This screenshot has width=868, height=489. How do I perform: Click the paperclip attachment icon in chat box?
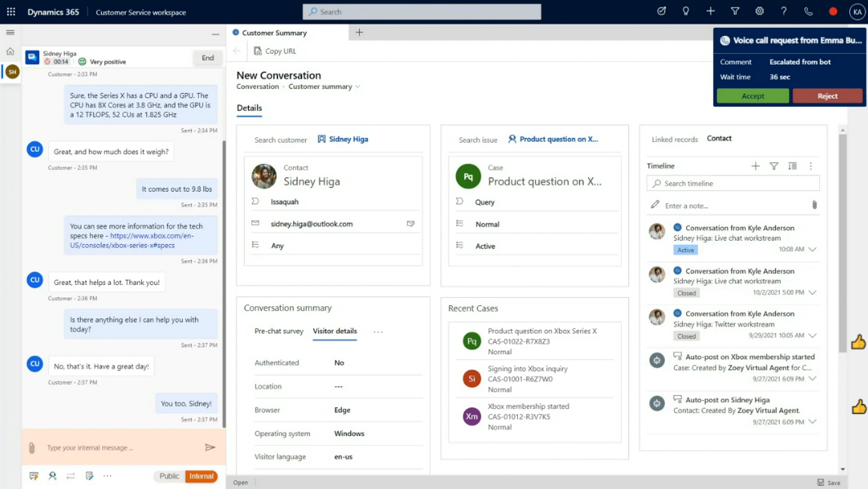(32, 448)
